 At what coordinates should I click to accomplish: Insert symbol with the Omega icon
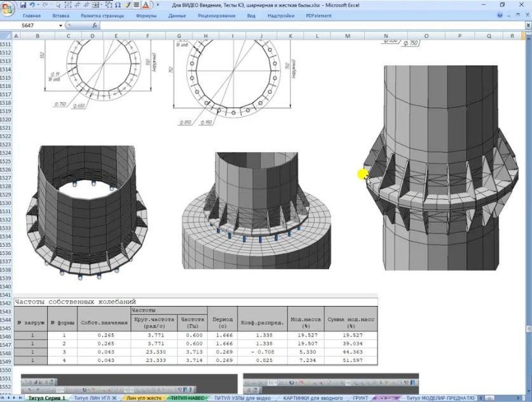(x=118, y=4)
